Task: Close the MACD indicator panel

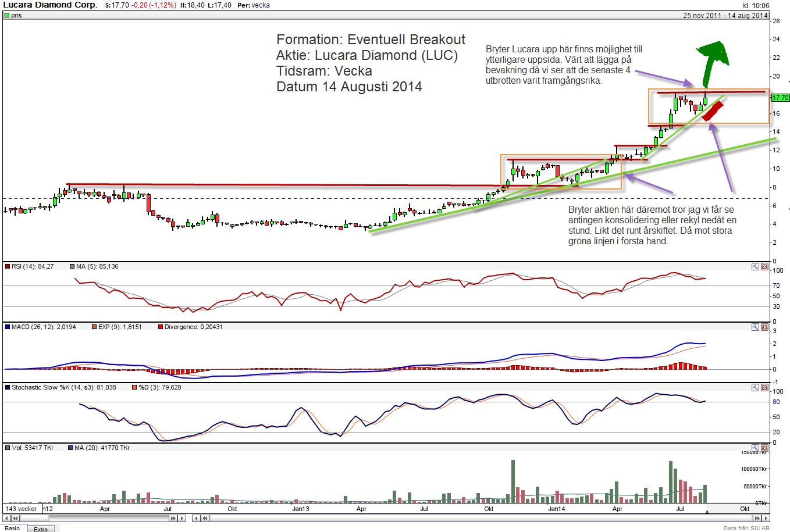Action: pyautogui.click(x=764, y=327)
